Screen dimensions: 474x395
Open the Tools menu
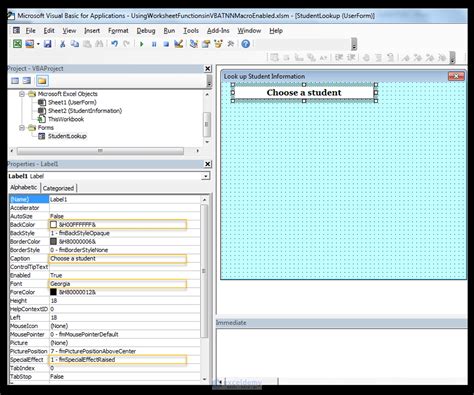coord(191,31)
